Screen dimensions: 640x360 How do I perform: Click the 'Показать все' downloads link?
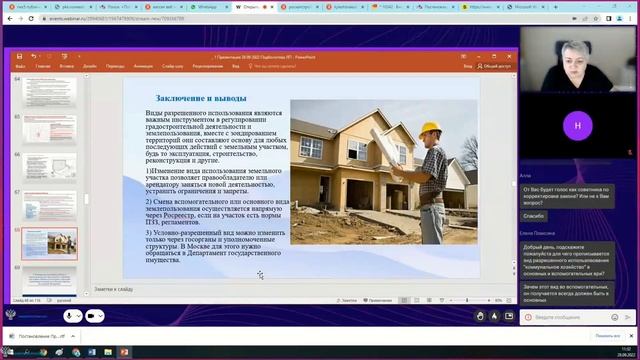click(608, 336)
